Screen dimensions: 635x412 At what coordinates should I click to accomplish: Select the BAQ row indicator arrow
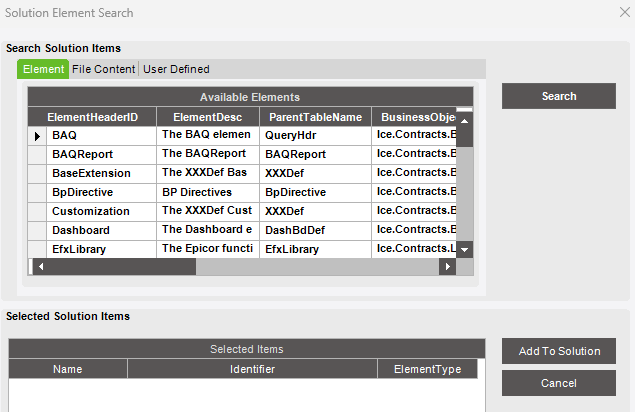[x=37, y=135]
